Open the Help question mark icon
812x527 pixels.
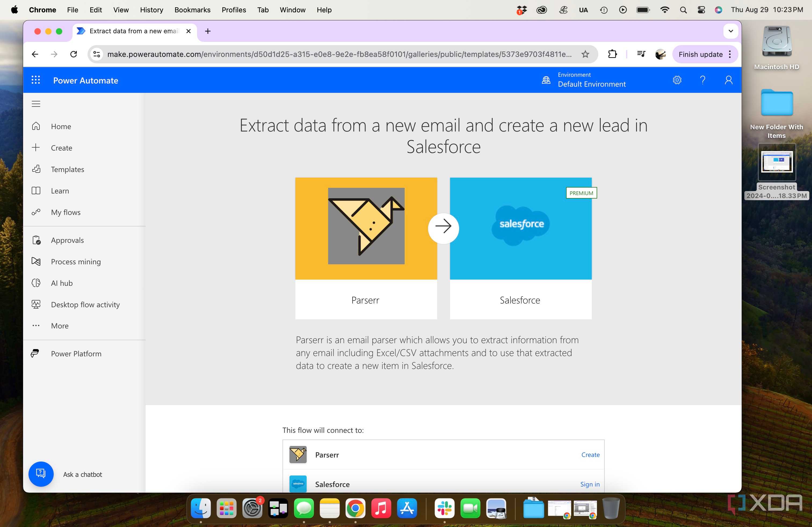(x=702, y=80)
